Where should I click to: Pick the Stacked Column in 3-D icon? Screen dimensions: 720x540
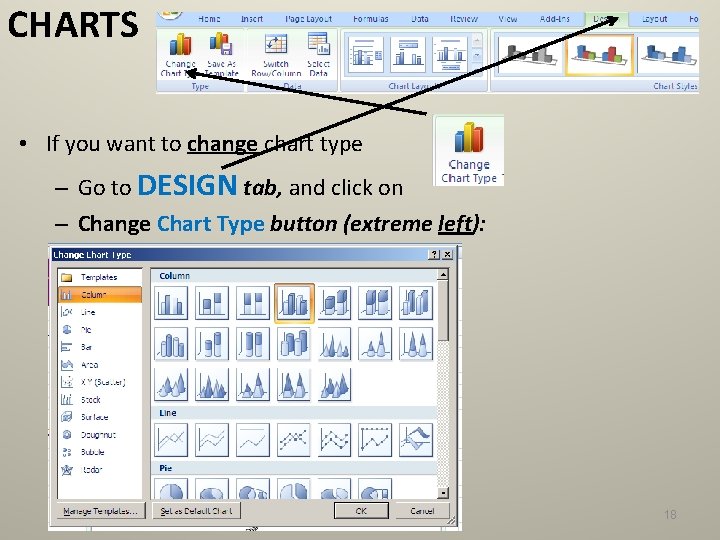pyautogui.click(x=334, y=303)
